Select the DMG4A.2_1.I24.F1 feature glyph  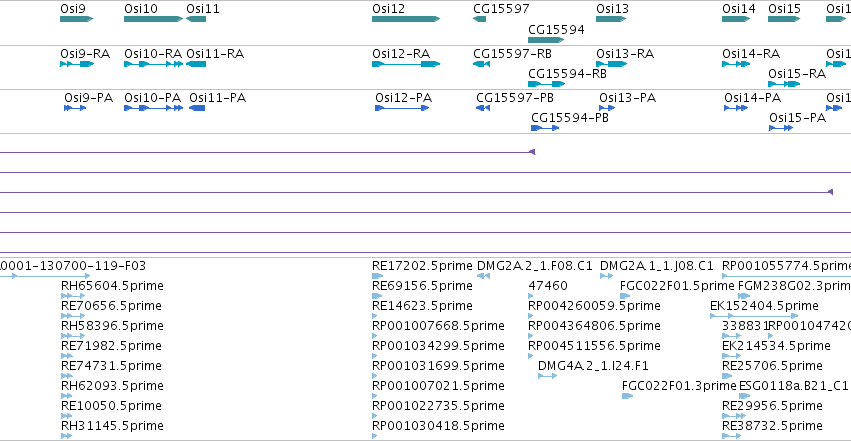(x=548, y=376)
